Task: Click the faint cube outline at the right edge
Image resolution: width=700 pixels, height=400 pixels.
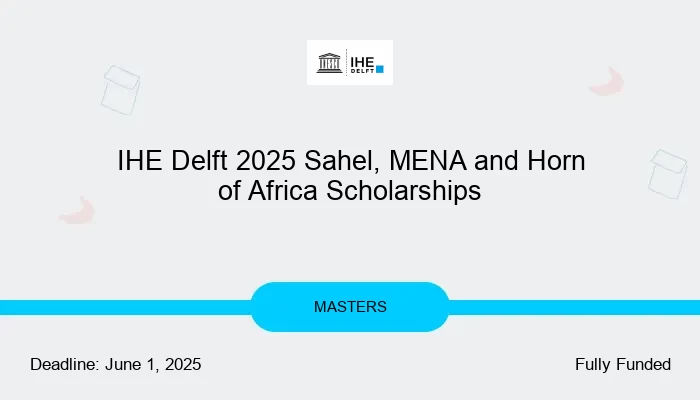Action: [x=667, y=174]
